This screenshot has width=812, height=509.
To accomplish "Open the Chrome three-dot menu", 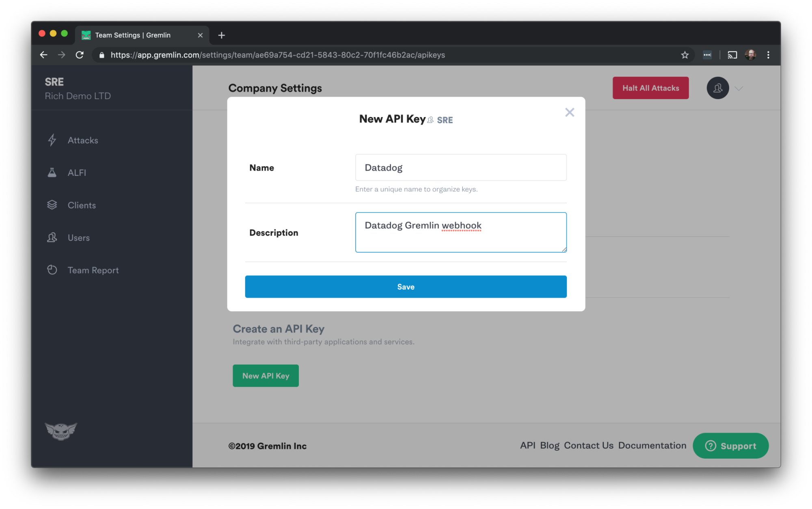I will coord(768,55).
